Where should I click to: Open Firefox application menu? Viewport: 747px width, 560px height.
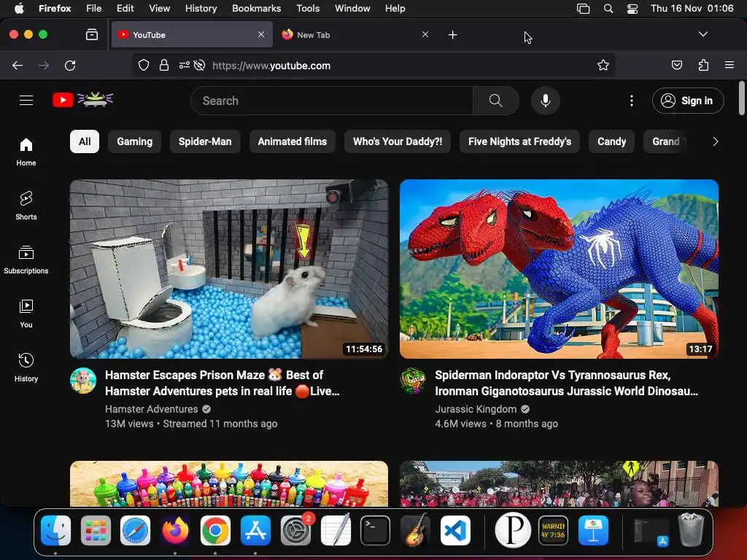[x=729, y=65]
